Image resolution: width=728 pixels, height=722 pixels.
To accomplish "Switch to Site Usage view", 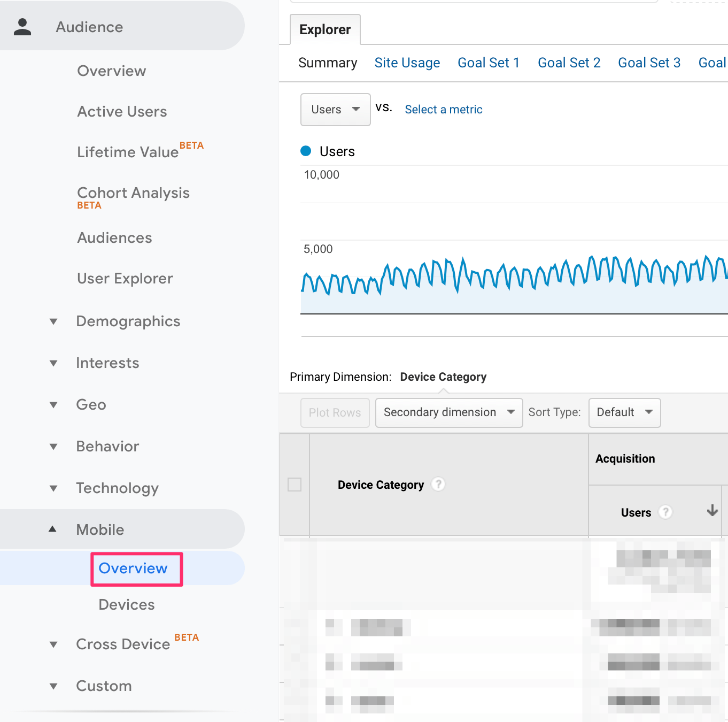I will [x=407, y=63].
